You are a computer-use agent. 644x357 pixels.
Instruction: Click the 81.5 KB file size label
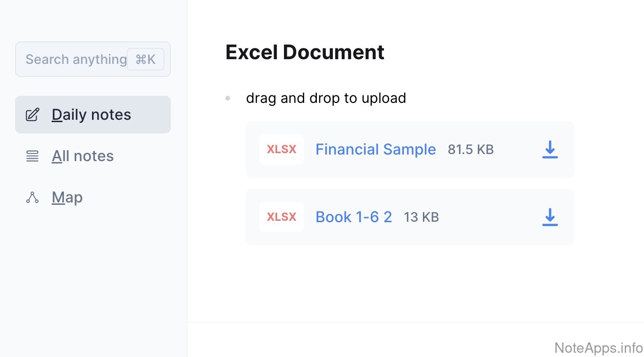click(x=470, y=149)
